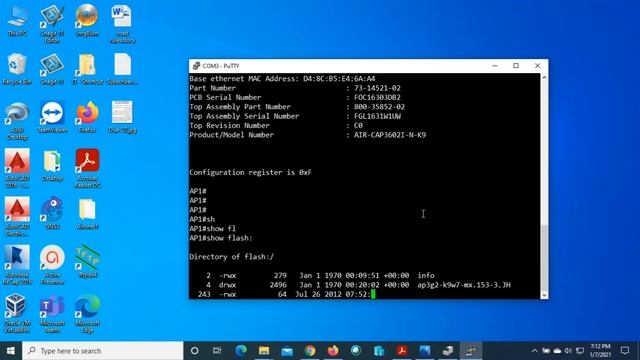Open Google Chrome from the taskbar
Screen dimensions: 640x360
pos(310,351)
